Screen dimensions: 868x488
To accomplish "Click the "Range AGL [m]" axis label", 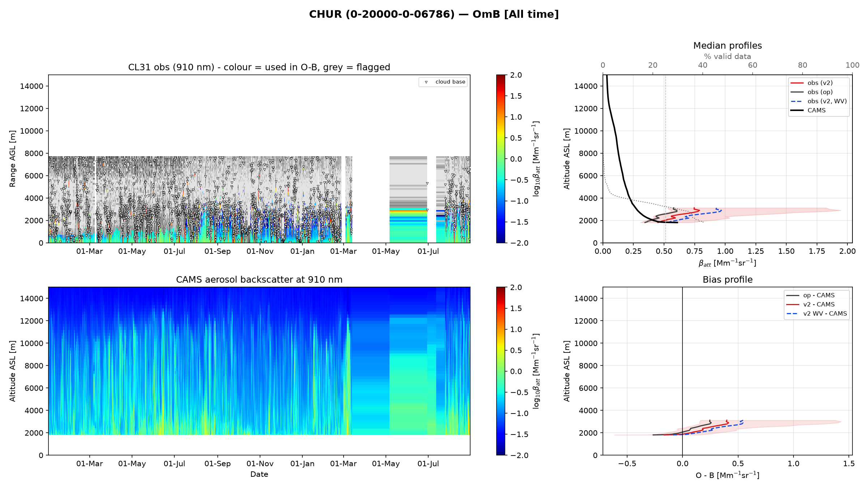I will point(13,159).
